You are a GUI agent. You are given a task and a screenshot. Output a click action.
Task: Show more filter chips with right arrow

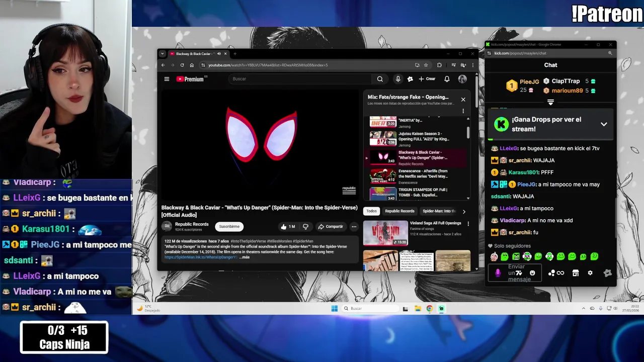click(x=463, y=211)
